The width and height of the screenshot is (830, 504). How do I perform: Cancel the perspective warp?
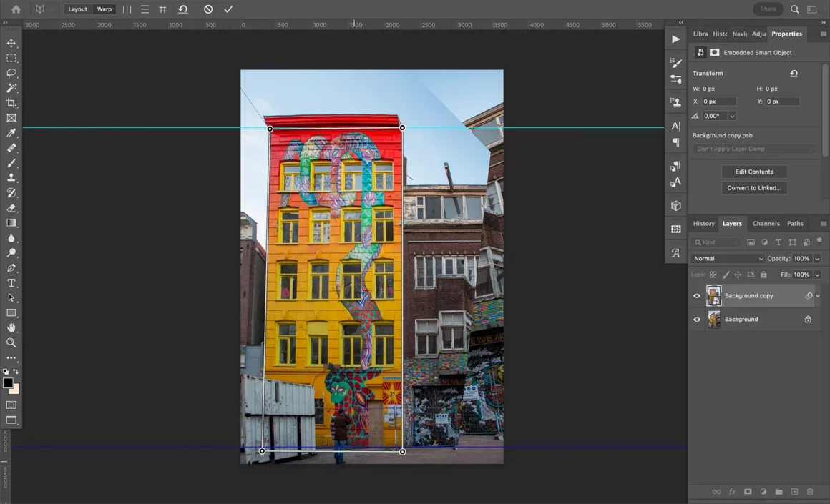coord(208,9)
